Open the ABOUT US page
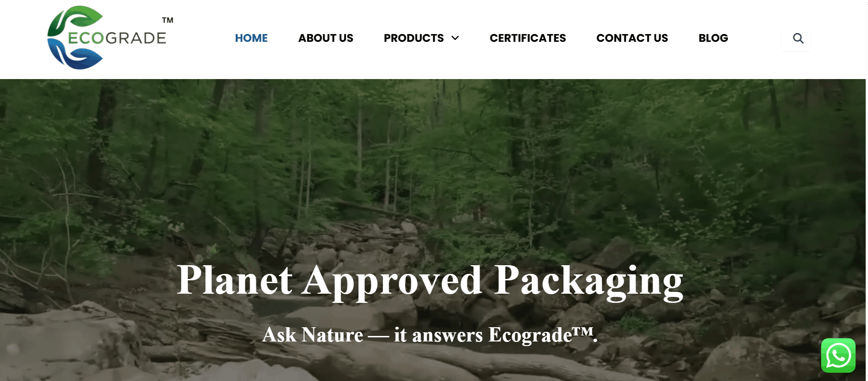Screen dimensions: 868x381 [326, 38]
